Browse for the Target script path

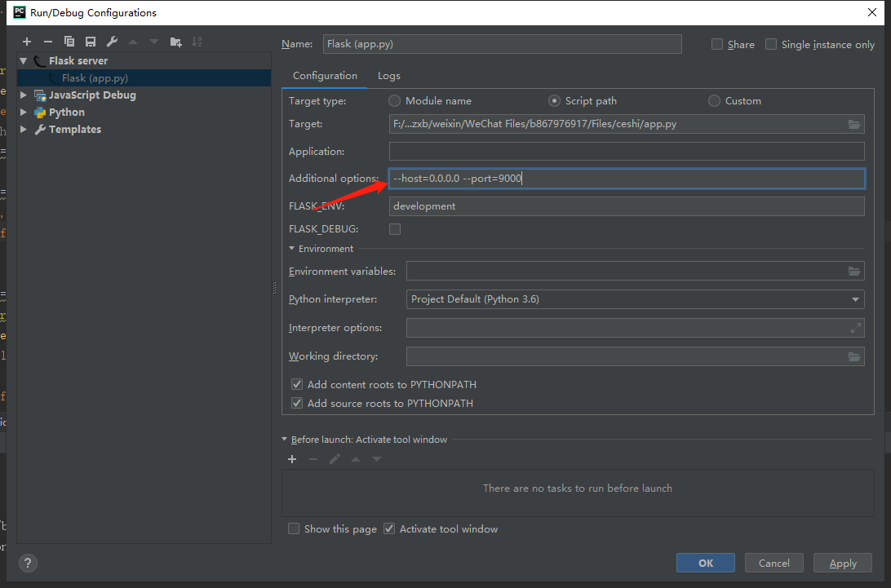tap(854, 125)
